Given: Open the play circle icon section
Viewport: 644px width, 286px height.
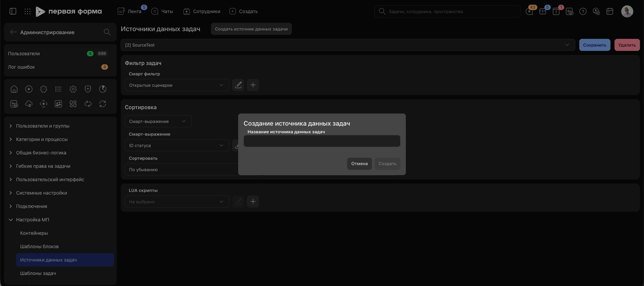Looking at the screenshot, I should [29, 89].
